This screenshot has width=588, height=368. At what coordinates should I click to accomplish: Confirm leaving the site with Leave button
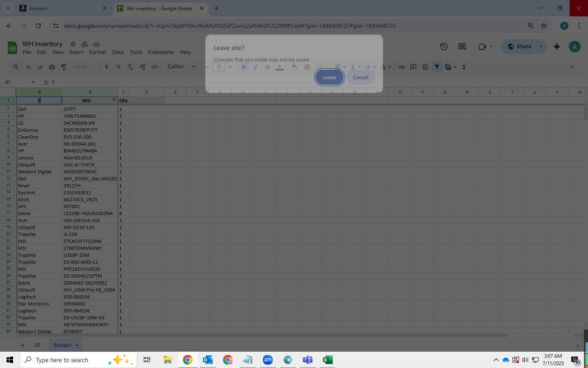(329, 77)
